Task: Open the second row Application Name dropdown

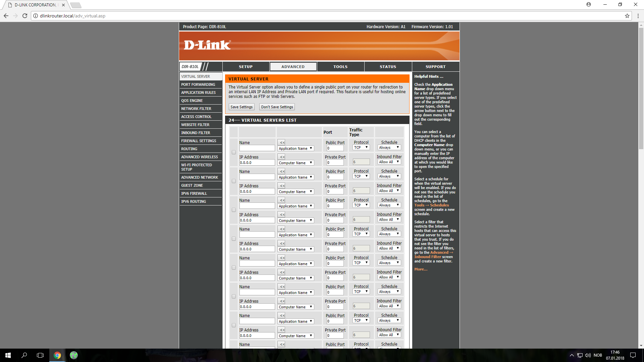Action: [x=296, y=177]
